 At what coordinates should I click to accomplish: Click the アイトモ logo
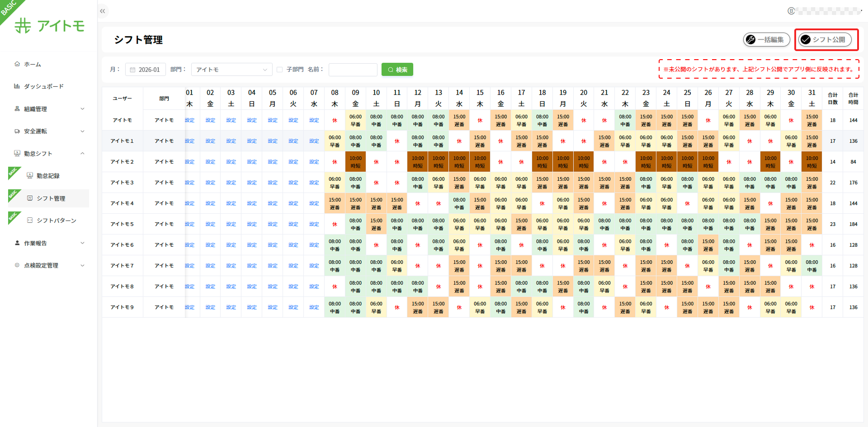49,26
